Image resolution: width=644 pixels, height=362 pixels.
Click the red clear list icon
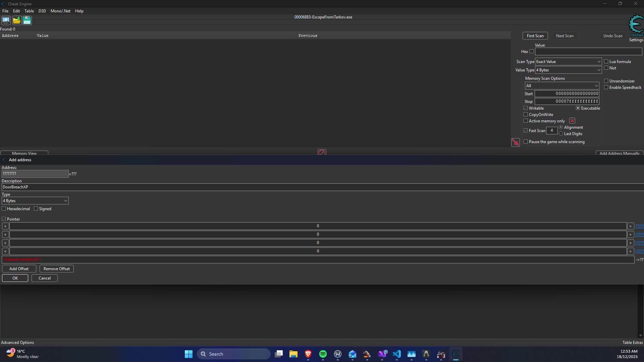click(322, 153)
